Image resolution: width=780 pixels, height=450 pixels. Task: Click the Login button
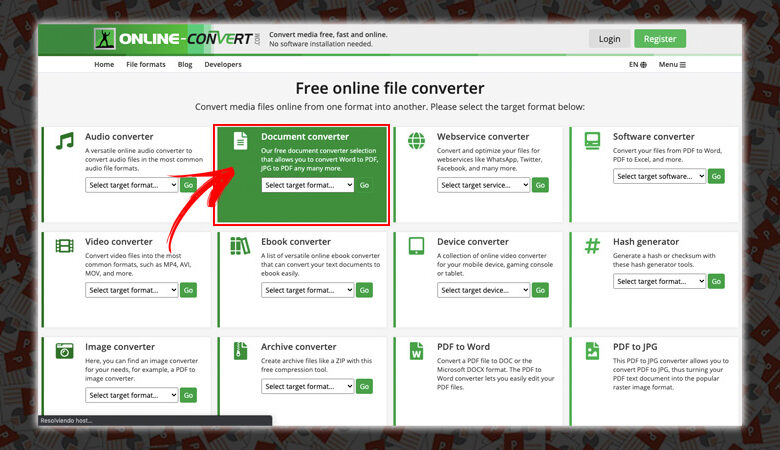[609, 39]
